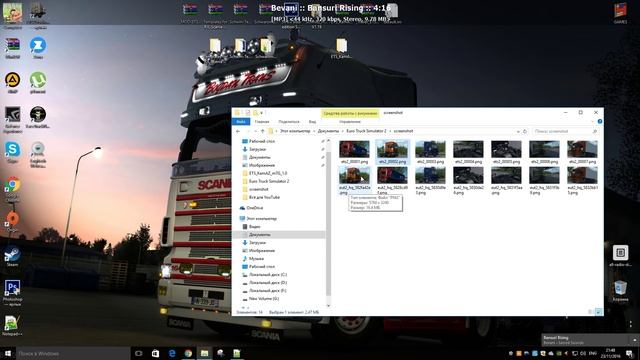Select thumbnail ets2_00001.png

coord(354,152)
